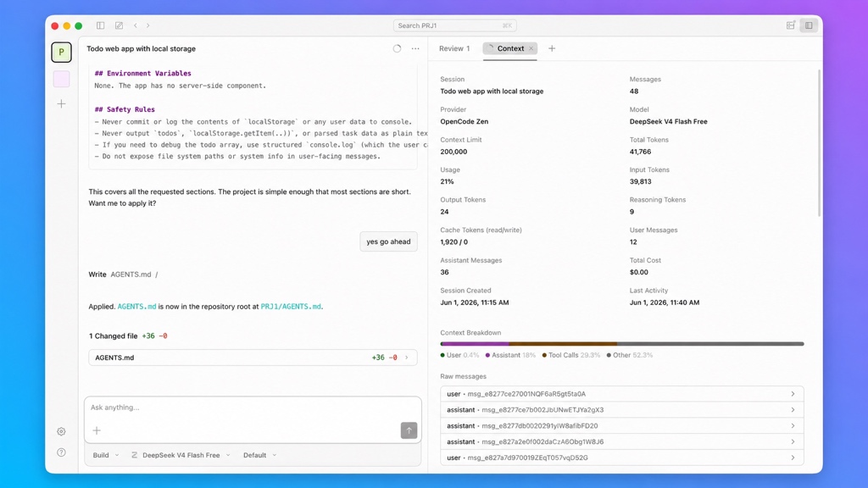Click the Environment Variables heading
The width and height of the screenshot is (868, 488).
(x=142, y=73)
